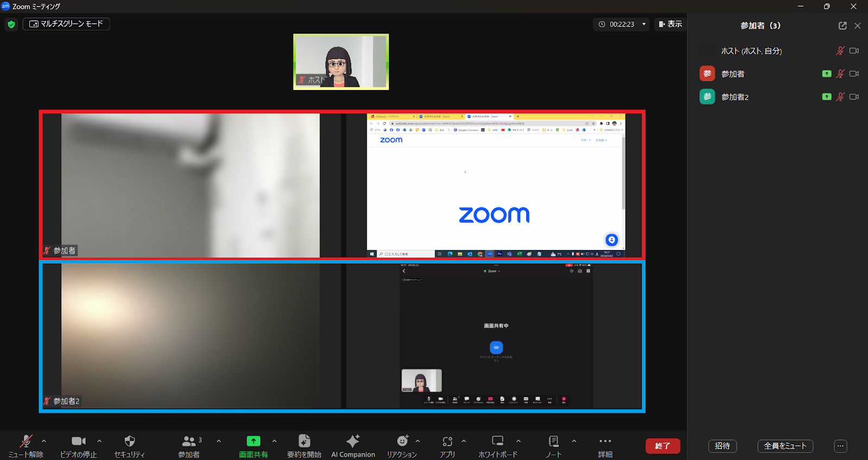Expand the whiteboard options arrow
868x460 pixels.
(x=519, y=441)
